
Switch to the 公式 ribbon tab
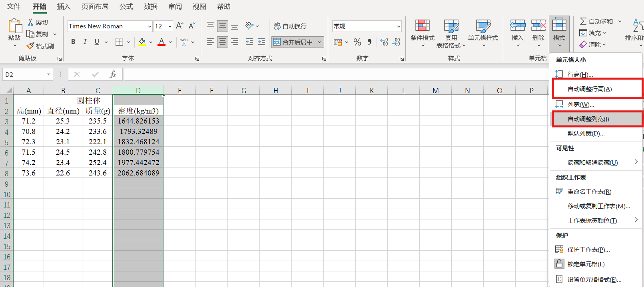click(x=126, y=6)
